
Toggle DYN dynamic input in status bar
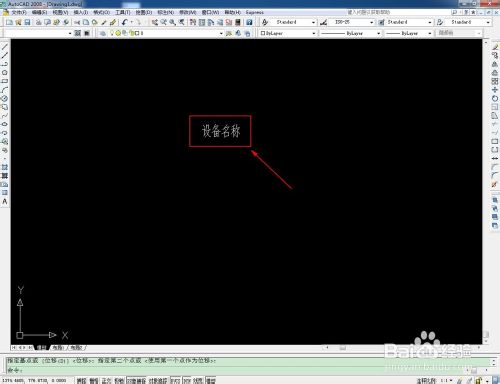(187, 380)
